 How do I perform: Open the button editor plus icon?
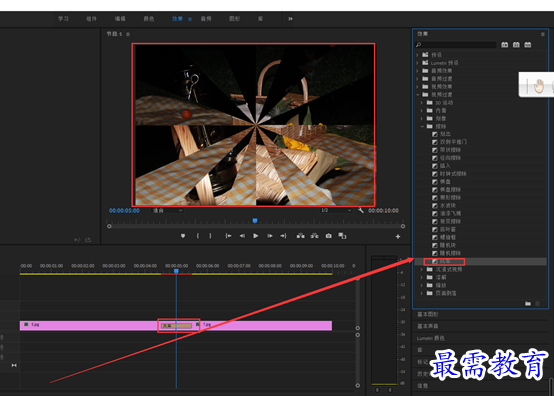pyautogui.click(x=398, y=237)
